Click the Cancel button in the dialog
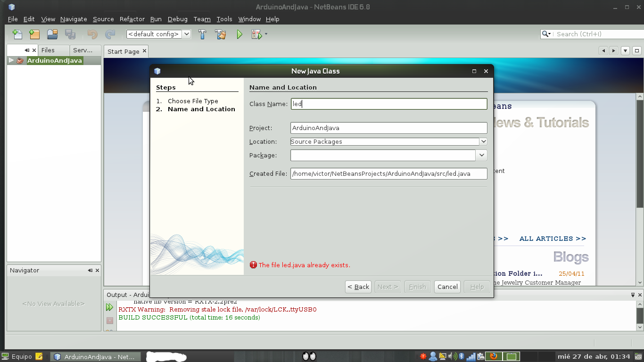The height and width of the screenshot is (362, 644). [x=447, y=287]
